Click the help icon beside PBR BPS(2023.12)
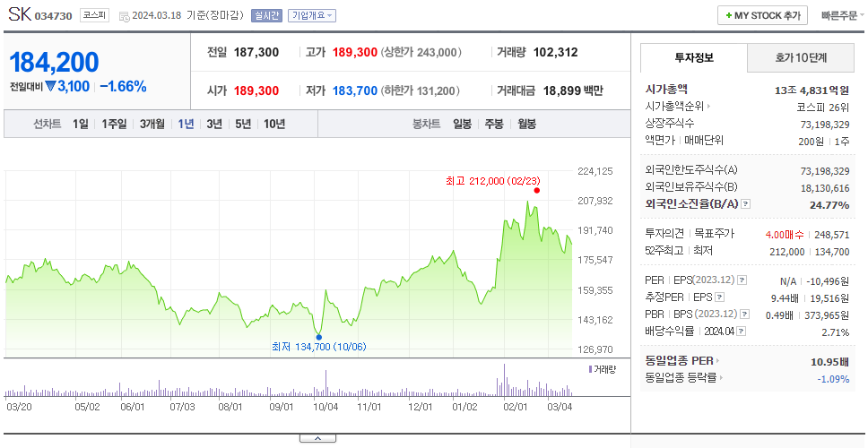Viewport: 868px width, 448px height. point(744,314)
